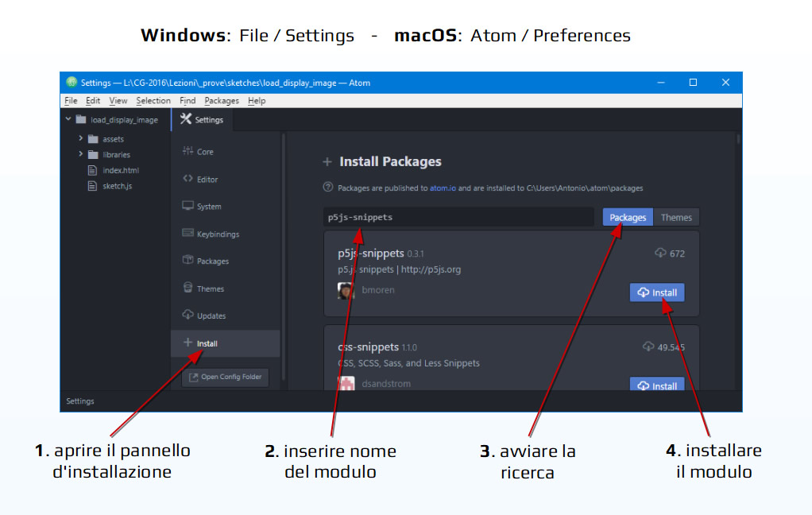Open the View menu
This screenshot has width=812, height=515.
click(118, 100)
